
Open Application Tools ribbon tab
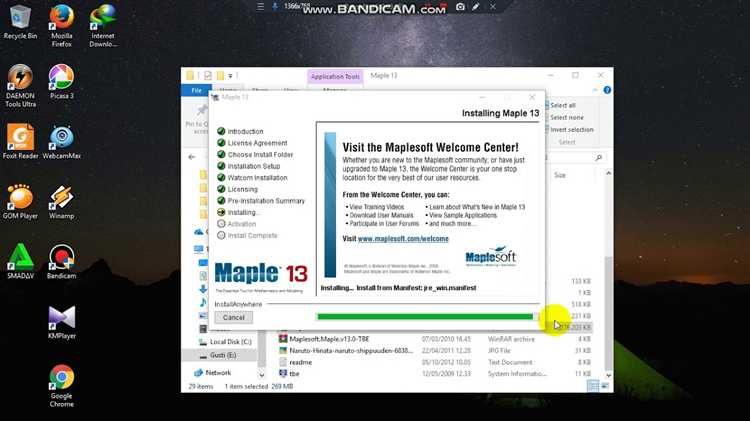[335, 77]
